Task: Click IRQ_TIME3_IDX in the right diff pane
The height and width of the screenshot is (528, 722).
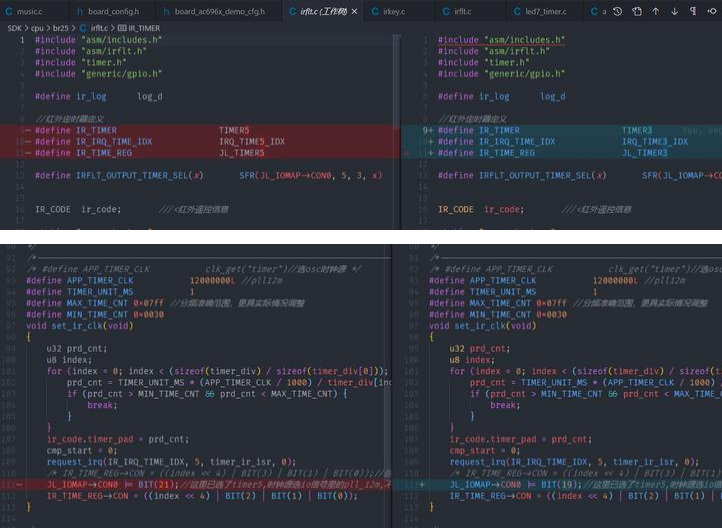Action: coord(655,141)
